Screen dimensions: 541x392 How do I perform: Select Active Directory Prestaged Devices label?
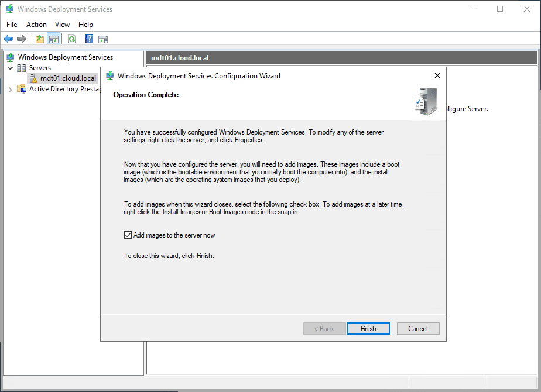coord(64,89)
